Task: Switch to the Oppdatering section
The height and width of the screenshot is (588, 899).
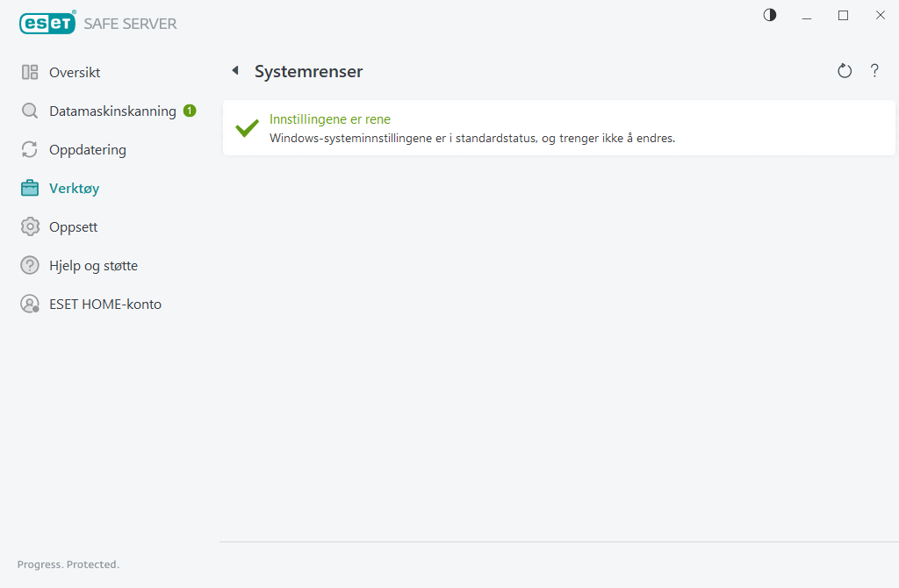Action: tap(88, 150)
